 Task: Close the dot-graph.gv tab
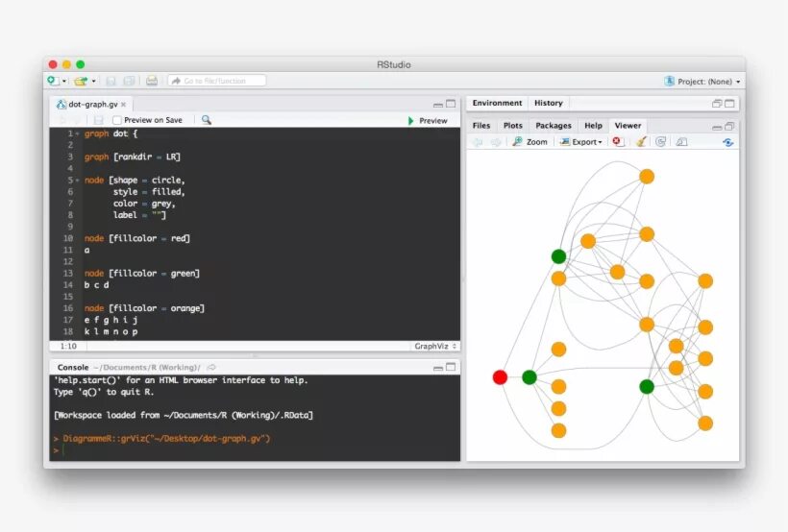[124, 105]
